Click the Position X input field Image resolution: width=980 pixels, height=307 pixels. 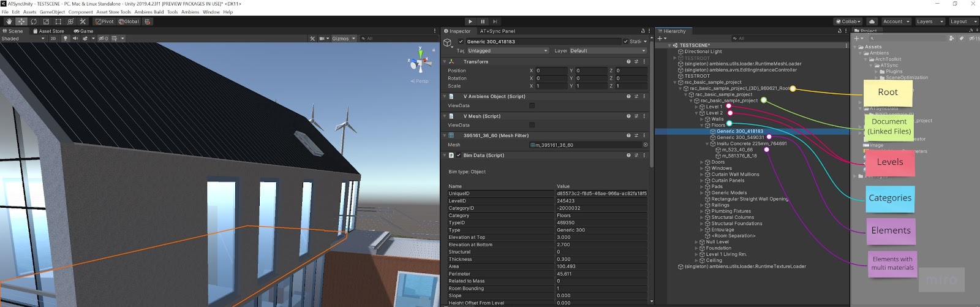[551, 70]
